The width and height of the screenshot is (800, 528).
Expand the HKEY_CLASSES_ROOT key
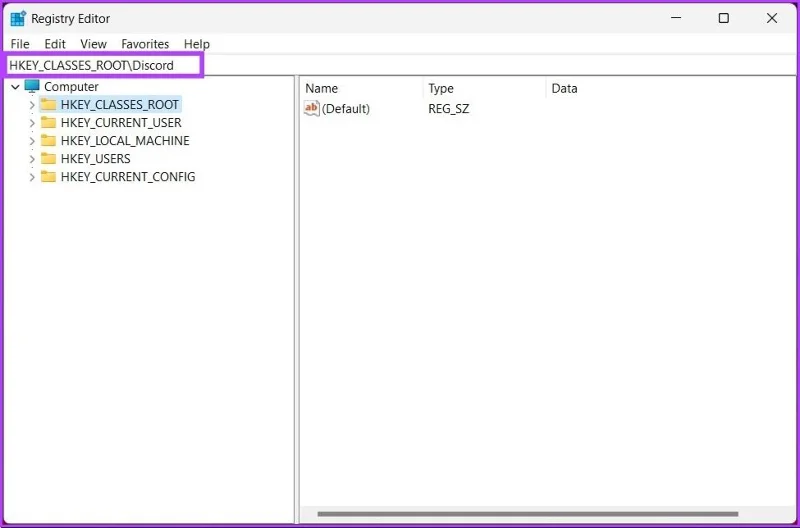(32, 105)
